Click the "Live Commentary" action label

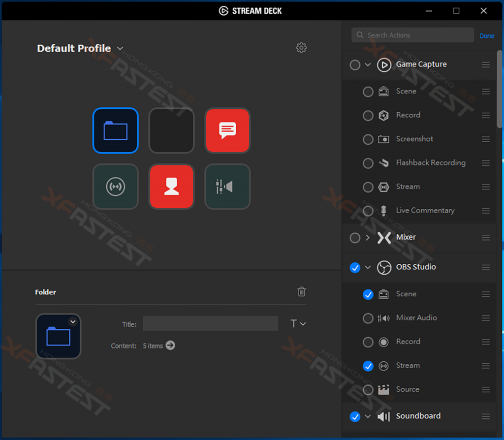[x=425, y=211]
